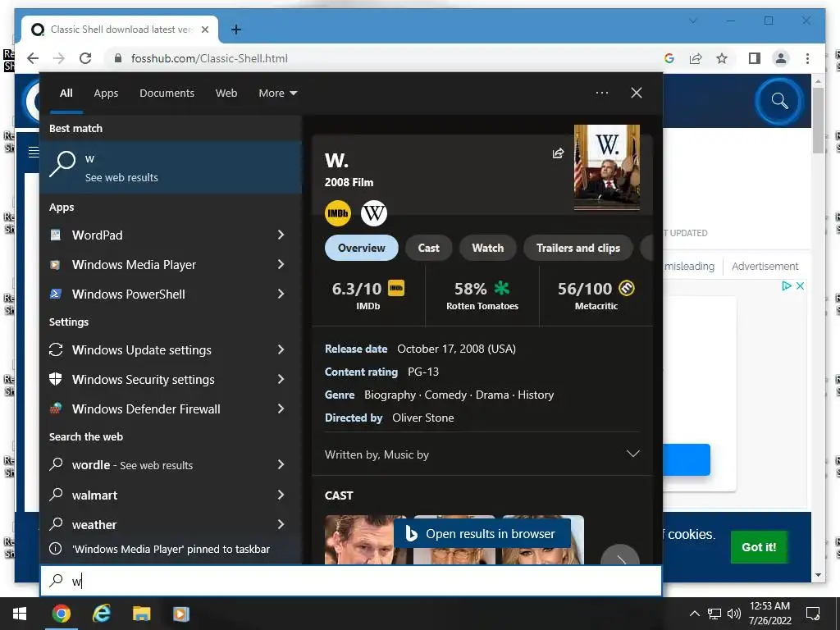This screenshot has width=840, height=630.
Task: Expand Windows Defender Firewall chevron
Action: (281, 409)
